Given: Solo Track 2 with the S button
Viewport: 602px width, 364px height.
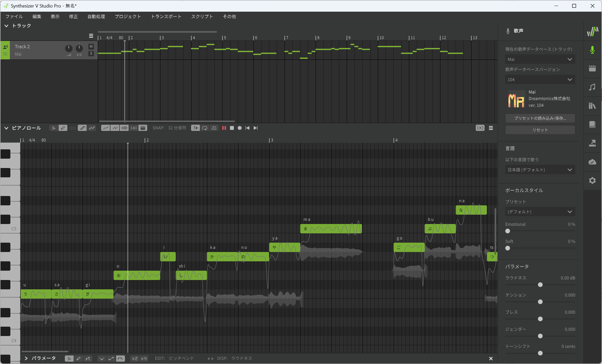Looking at the screenshot, I should pyautogui.click(x=91, y=54).
